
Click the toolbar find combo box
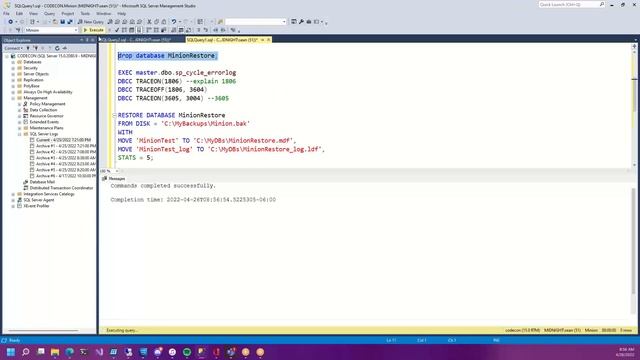(256, 22)
